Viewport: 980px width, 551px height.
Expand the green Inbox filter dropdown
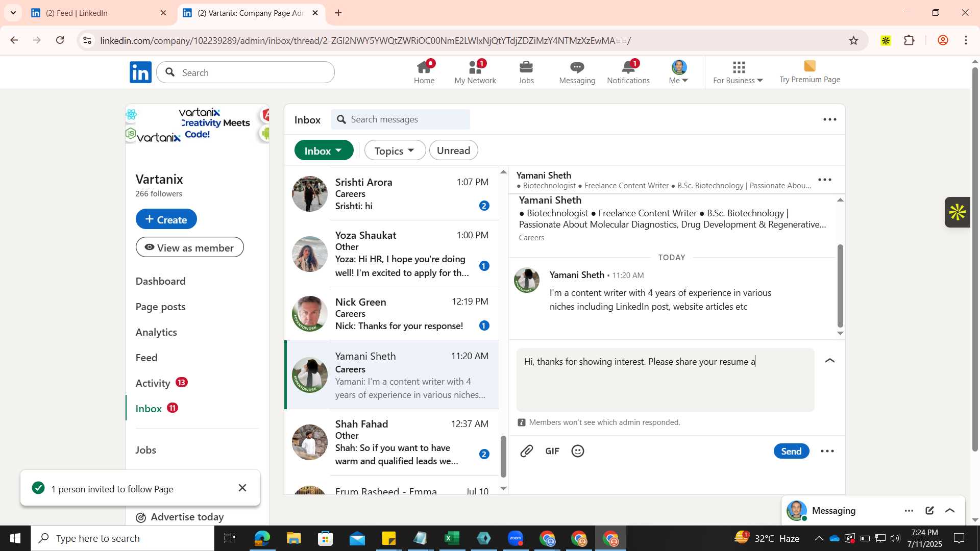[324, 151]
